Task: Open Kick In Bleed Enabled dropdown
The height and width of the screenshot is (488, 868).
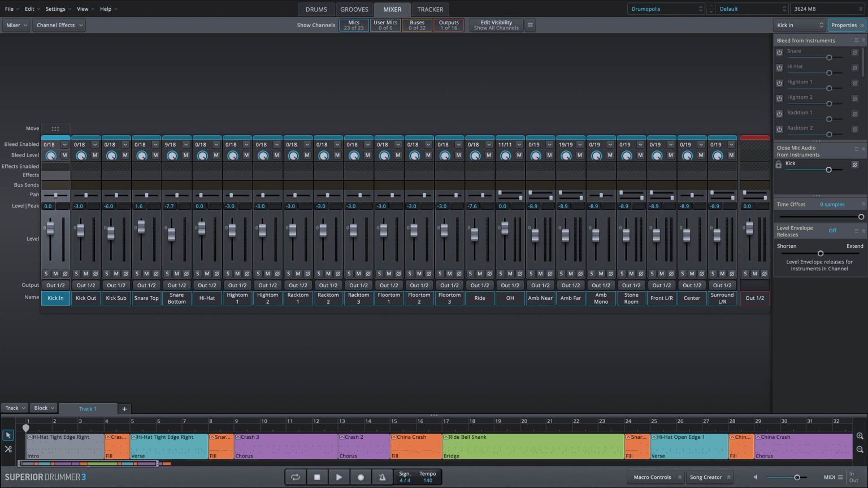Action: tap(64, 145)
